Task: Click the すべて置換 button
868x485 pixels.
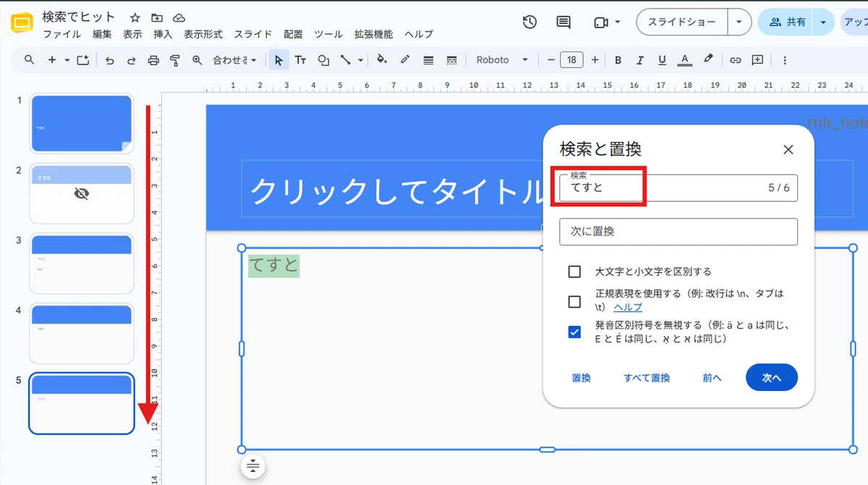Action: (x=647, y=378)
